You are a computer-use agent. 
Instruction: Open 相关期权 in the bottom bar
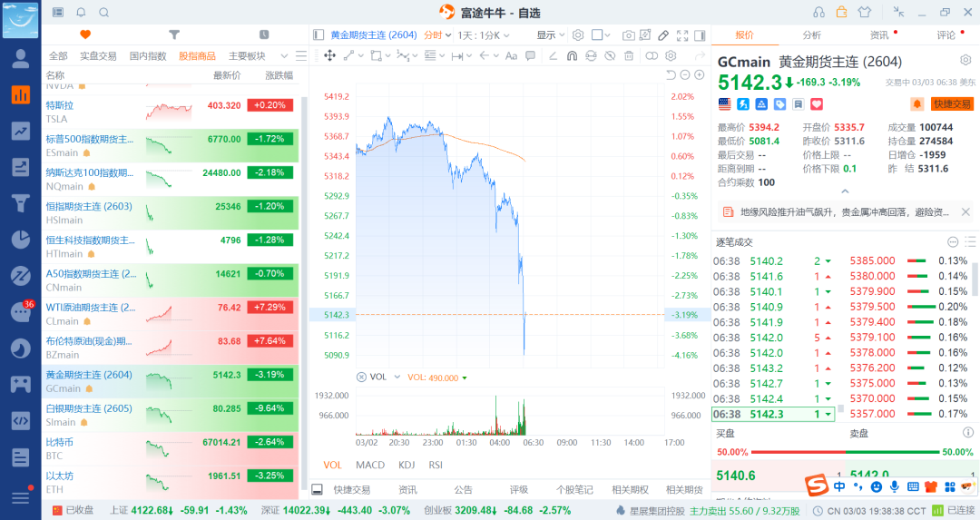click(x=630, y=489)
